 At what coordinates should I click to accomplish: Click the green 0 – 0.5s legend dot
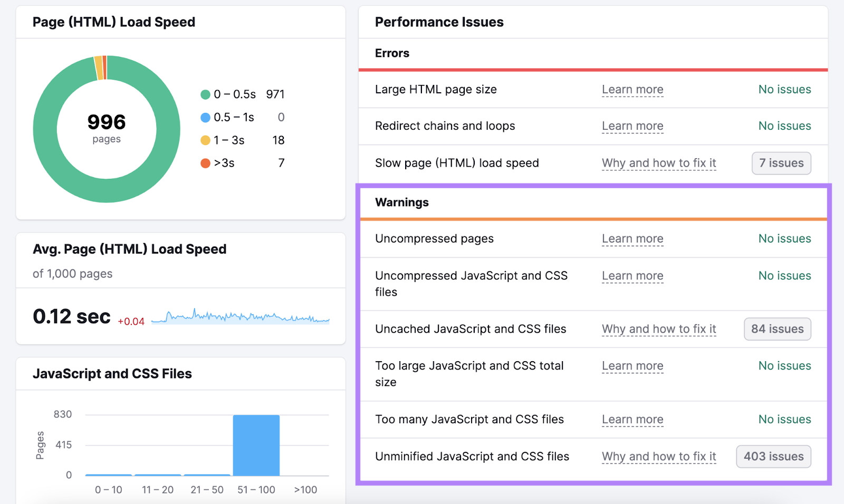click(x=206, y=94)
